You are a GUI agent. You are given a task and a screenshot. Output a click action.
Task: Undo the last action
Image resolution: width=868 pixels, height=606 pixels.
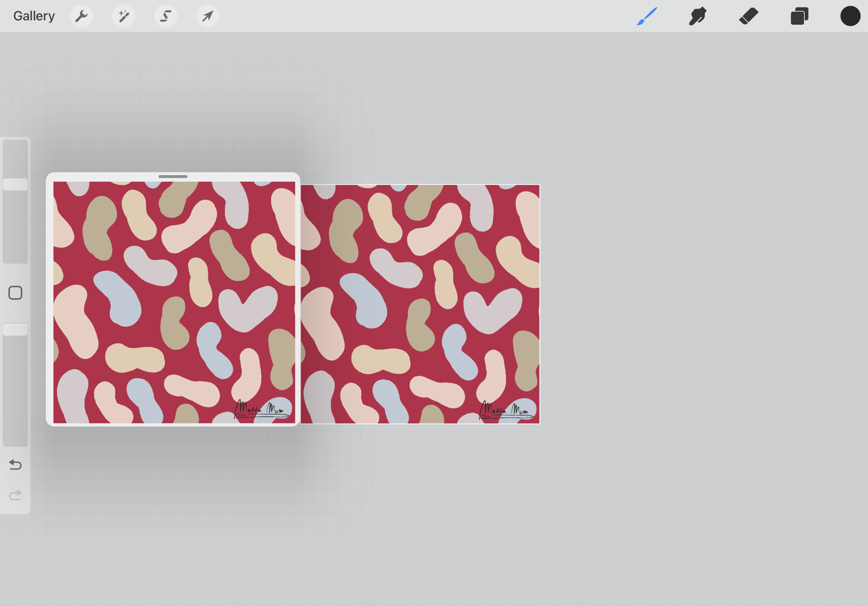coord(15,465)
